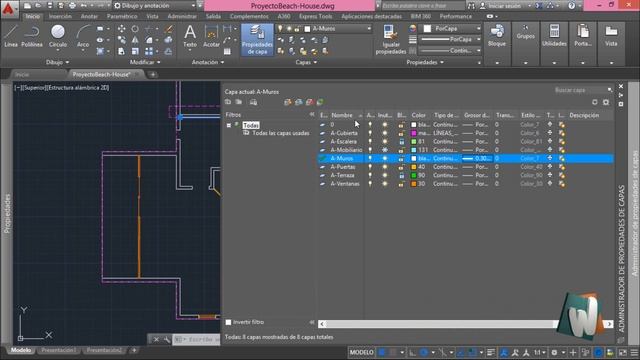The image size is (640, 360).
Task: Click magenta color swatch of A-Cubierta
Action: tap(413, 133)
